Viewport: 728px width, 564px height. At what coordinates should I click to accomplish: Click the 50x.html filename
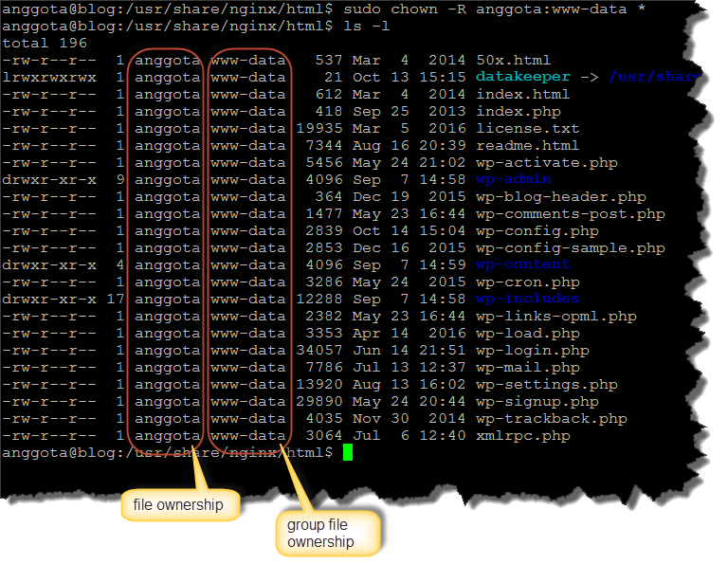(514, 60)
